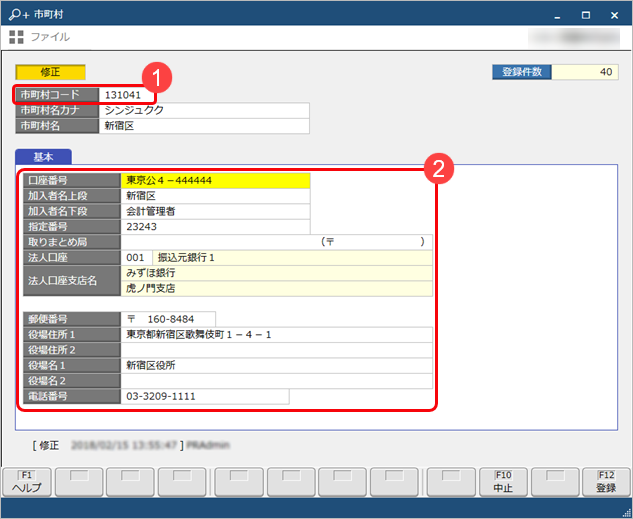Click the 加入者名下段 field 会計管理者
This screenshot has width=633, height=519.
pos(215,211)
